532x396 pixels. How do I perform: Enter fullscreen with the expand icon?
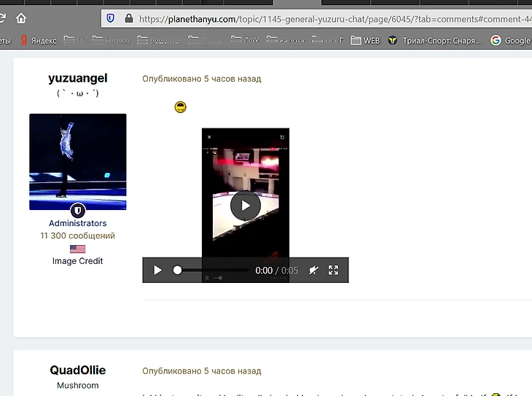pos(334,271)
